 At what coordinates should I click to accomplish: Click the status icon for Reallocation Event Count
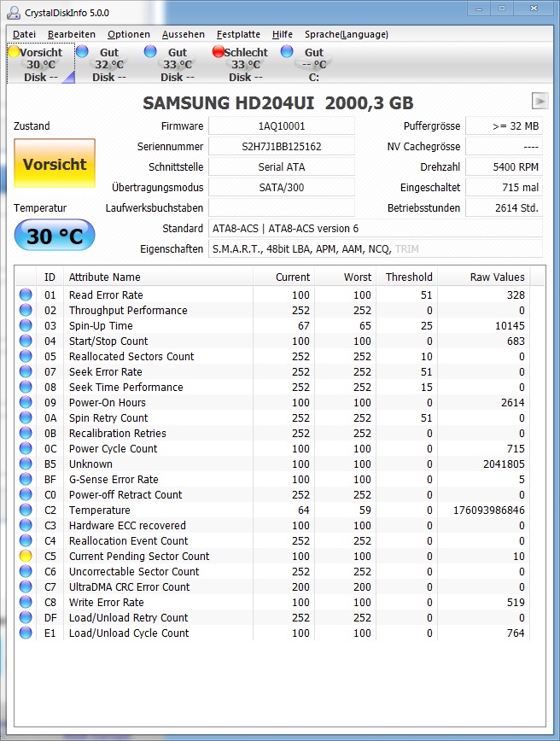click(x=26, y=540)
